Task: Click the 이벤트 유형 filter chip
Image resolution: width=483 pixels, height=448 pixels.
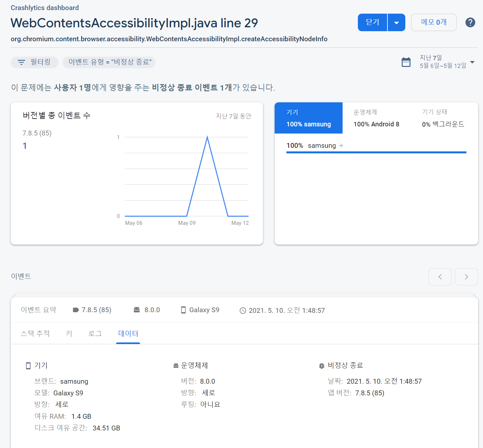Action: coord(109,62)
